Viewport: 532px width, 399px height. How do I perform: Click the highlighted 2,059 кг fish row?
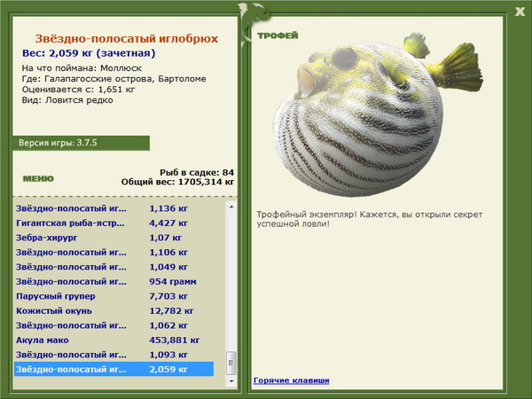[113, 369]
